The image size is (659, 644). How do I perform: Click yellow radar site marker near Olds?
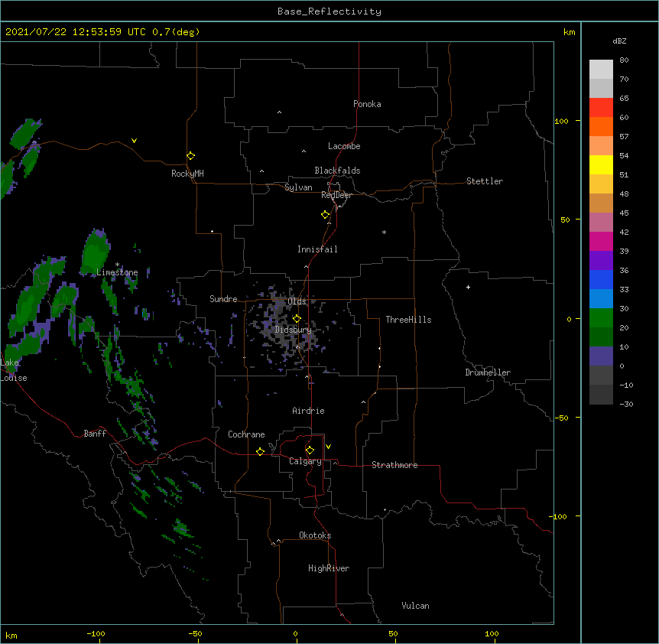tap(297, 319)
